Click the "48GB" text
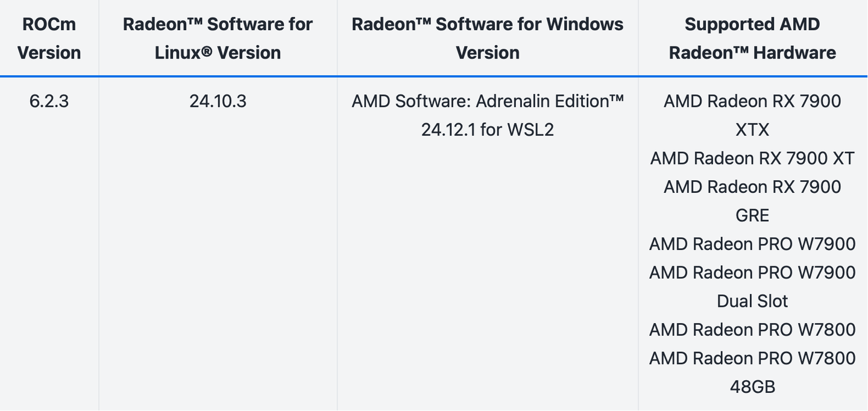The image size is (868, 411). pyautogui.click(x=752, y=386)
